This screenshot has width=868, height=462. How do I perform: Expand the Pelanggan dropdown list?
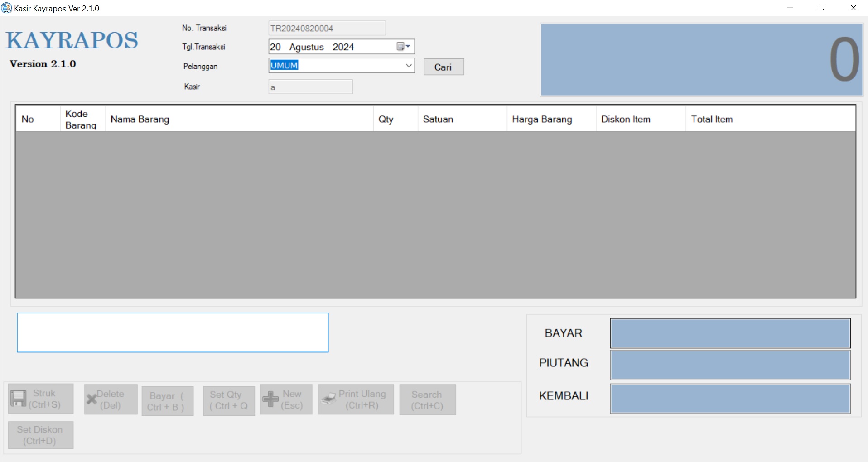pyautogui.click(x=408, y=66)
